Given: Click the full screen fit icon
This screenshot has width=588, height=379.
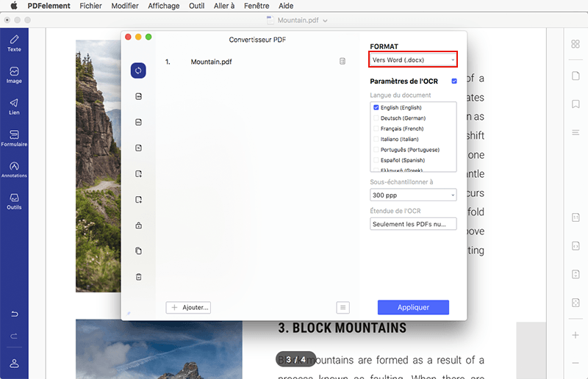Looking at the screenshot, I should [x=576, y=303].
